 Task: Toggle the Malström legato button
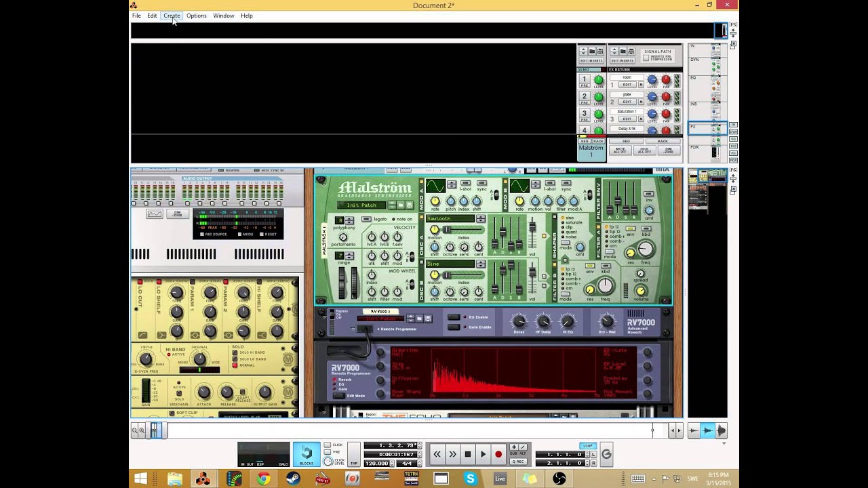[x=366, y=219]
